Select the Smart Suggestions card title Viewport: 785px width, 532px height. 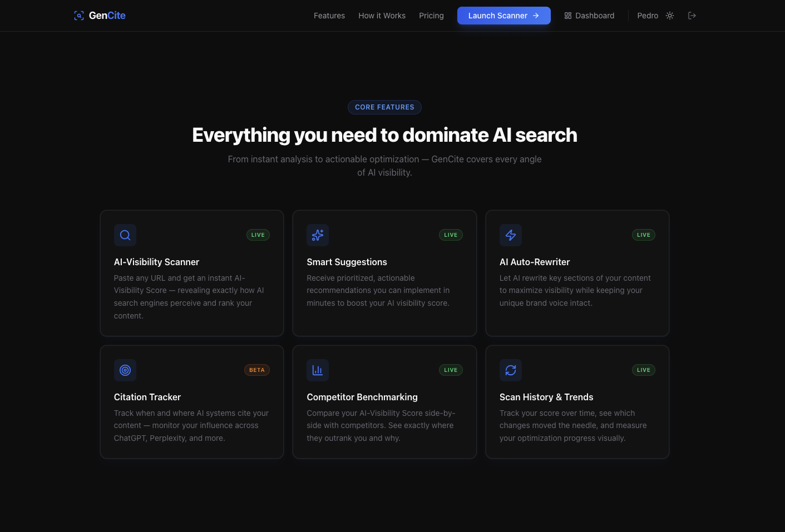tap(347, 262)
